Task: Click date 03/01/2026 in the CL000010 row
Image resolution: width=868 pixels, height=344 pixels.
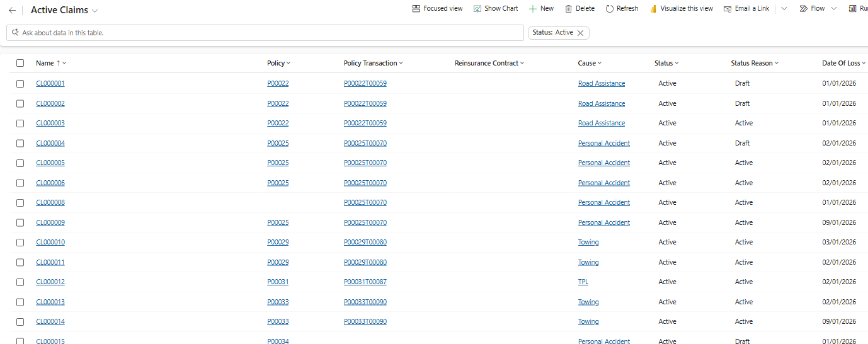Action: pyautogui.click(x=839, y=242)
